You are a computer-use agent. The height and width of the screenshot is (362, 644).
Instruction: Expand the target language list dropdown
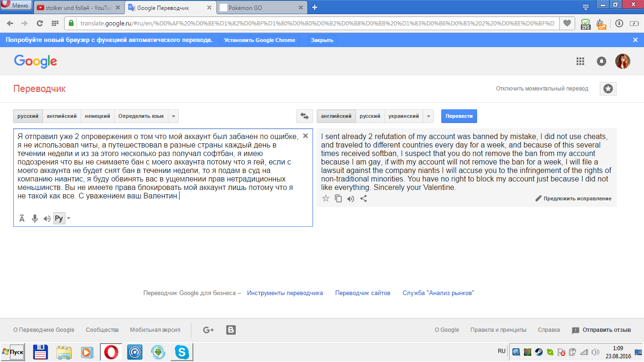428,116
